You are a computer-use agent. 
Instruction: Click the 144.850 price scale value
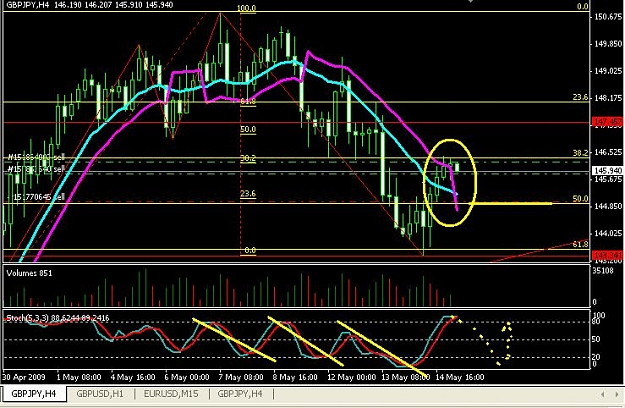(608, 206)
